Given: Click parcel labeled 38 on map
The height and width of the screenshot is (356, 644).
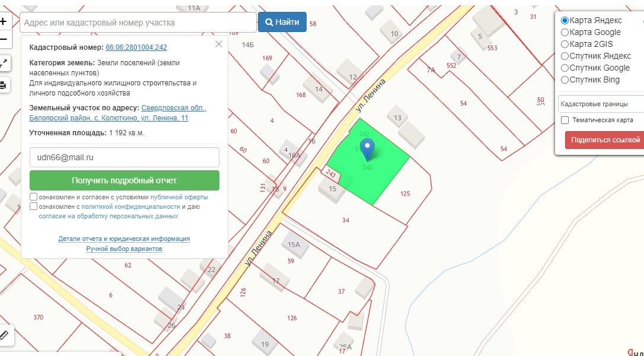Looking at the screenshot, I should tap(227, 336).
